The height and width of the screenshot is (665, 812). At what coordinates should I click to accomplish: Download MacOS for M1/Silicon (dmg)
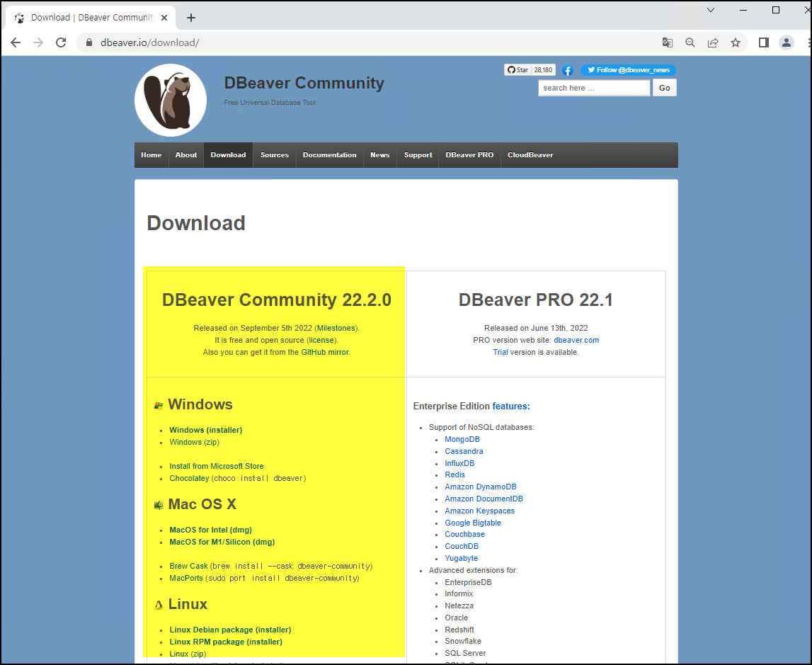pos(222,542)
